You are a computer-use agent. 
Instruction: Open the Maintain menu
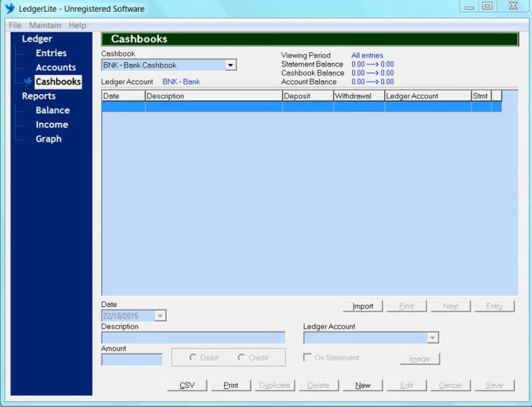point(45,26)
